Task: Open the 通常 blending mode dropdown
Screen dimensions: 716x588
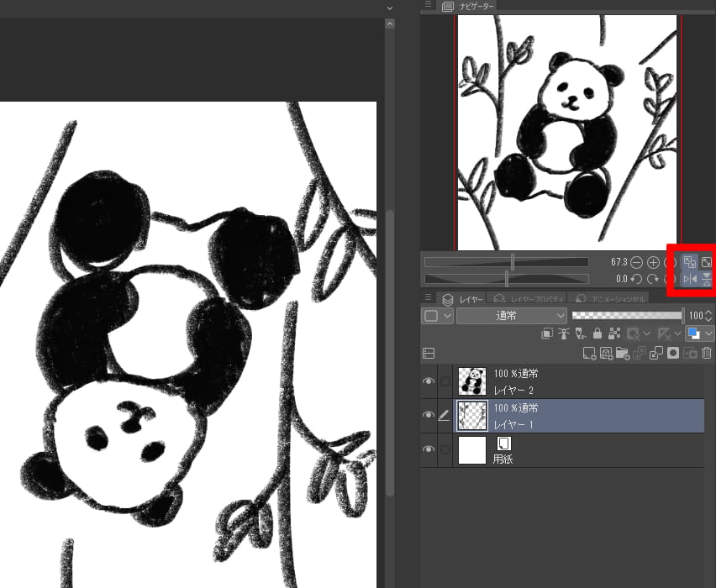Action: [513, 316]
